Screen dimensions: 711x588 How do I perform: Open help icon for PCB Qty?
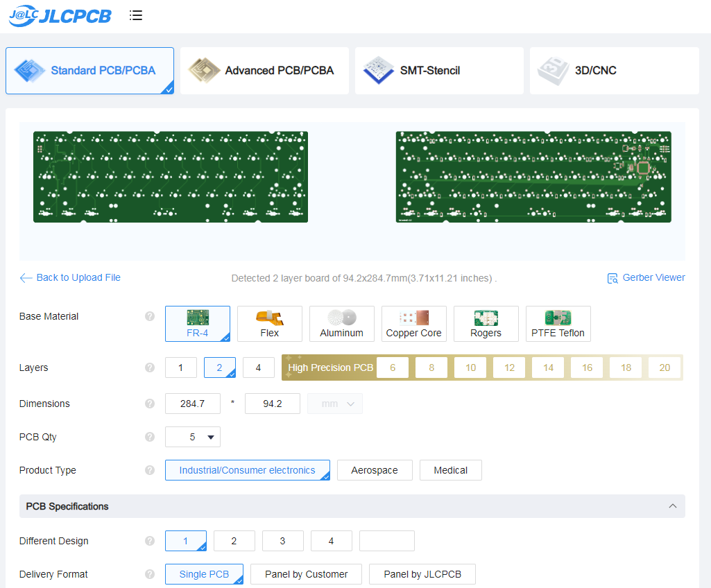tap(150, 437)
